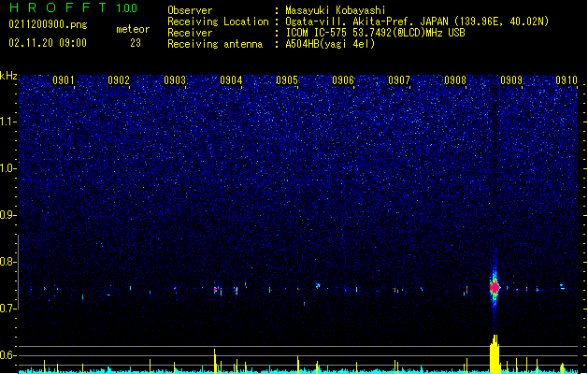Click the 0.9 kHz axis label
Screen dimensions: 588x374
(8, 215)
